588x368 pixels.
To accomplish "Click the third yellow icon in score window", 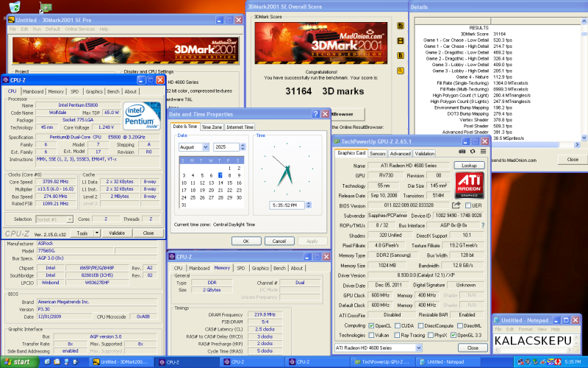I will 401,56.
